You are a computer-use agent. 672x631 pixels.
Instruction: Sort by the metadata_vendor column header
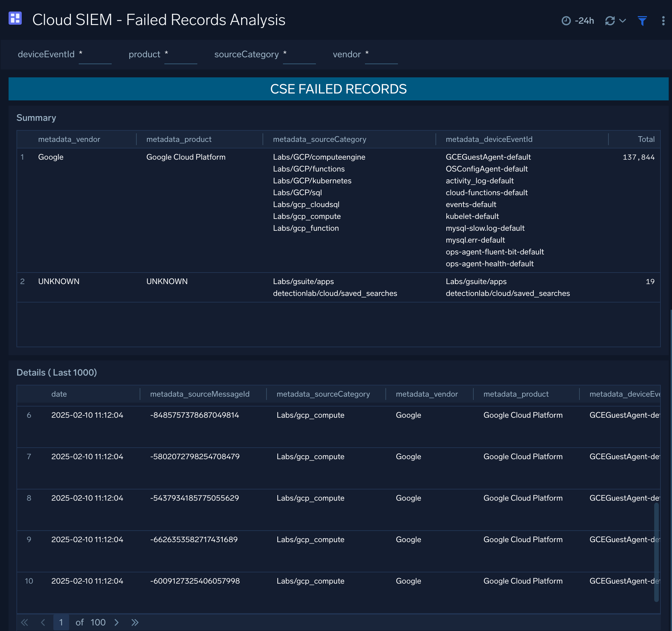click(69, 139)
